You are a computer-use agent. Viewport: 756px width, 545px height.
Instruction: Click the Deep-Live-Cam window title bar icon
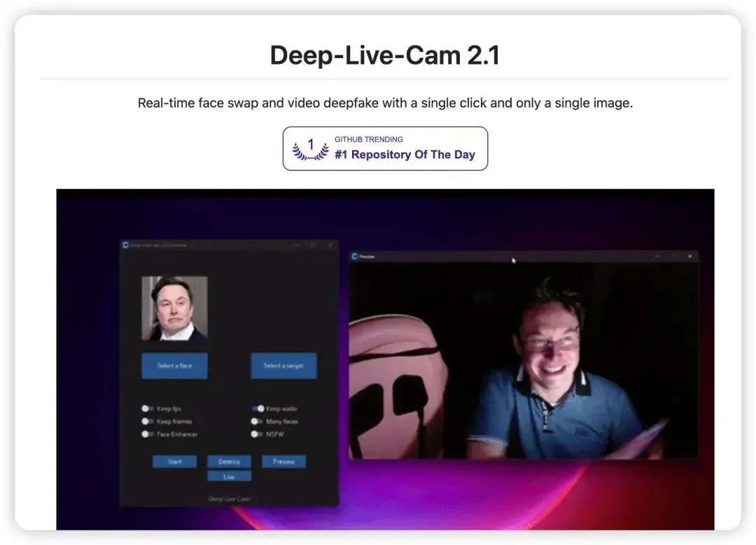tap(125, 245)
